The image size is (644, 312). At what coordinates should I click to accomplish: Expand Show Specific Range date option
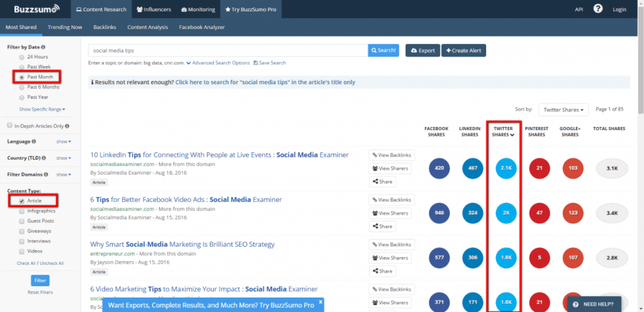[42, 109]
